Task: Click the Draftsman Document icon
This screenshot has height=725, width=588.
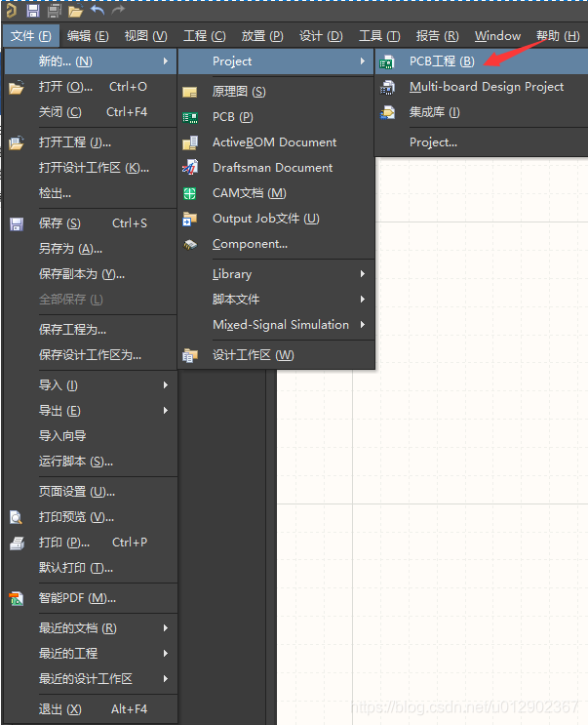Action: [x=190, y=168]
